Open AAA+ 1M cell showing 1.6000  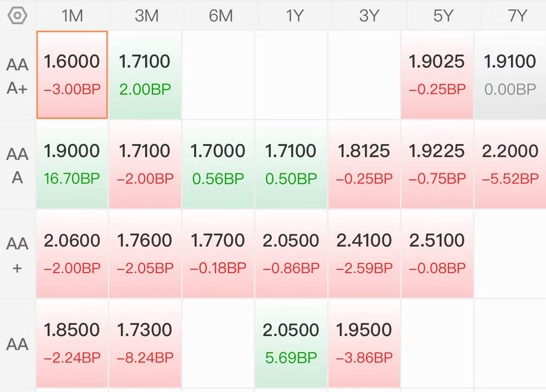point(72,75)
